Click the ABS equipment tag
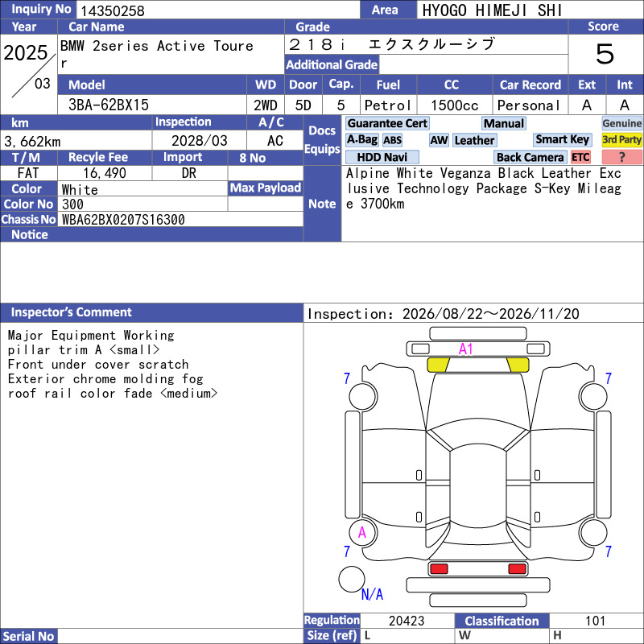 point(392,140)
